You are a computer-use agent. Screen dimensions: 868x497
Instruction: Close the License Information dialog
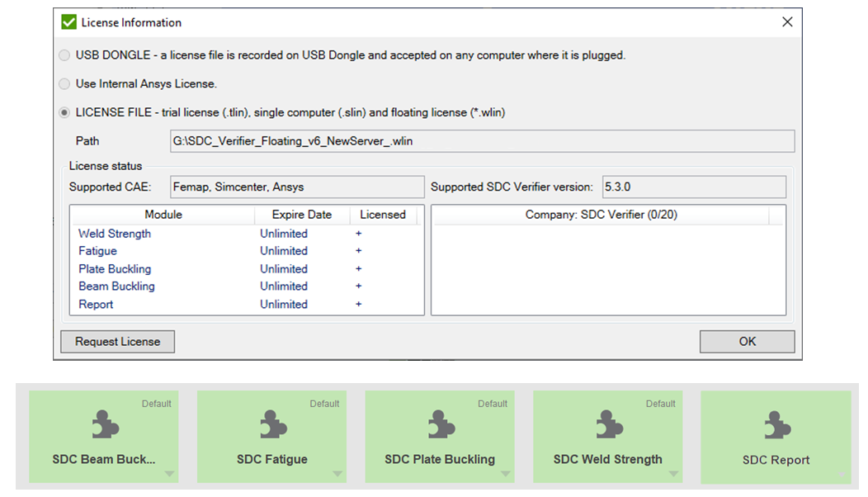pyautogui.click(x=787, y=22)
